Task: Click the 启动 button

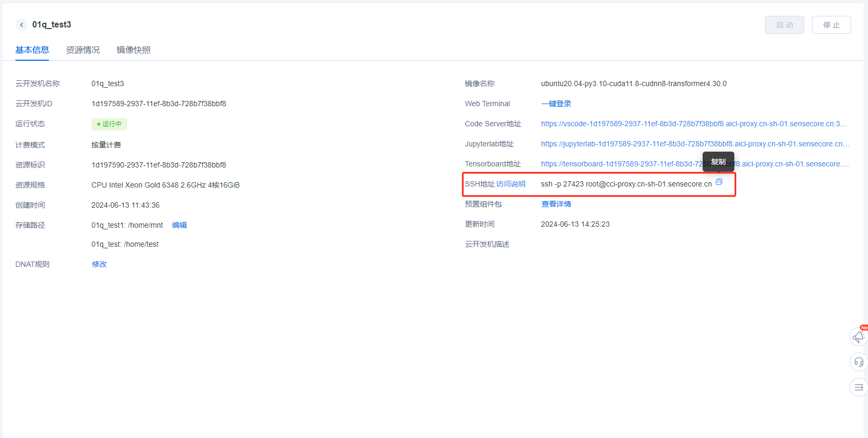Action: tap(785, 25)
